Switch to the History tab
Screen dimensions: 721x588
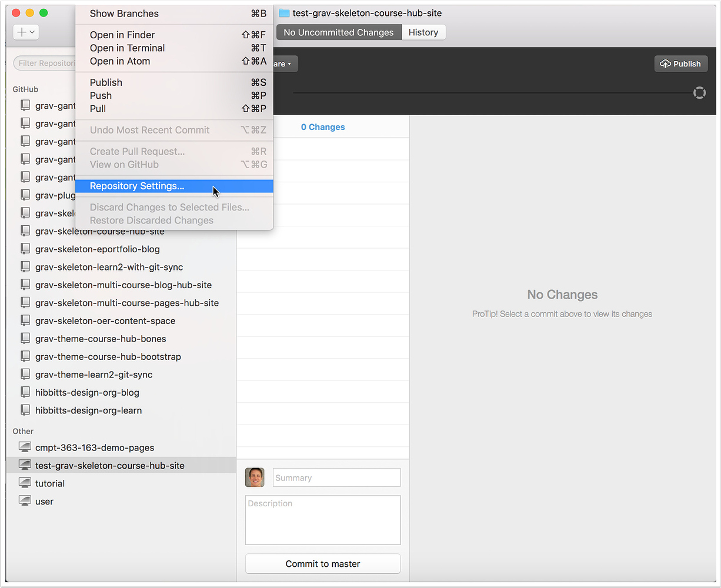(423, 32)
